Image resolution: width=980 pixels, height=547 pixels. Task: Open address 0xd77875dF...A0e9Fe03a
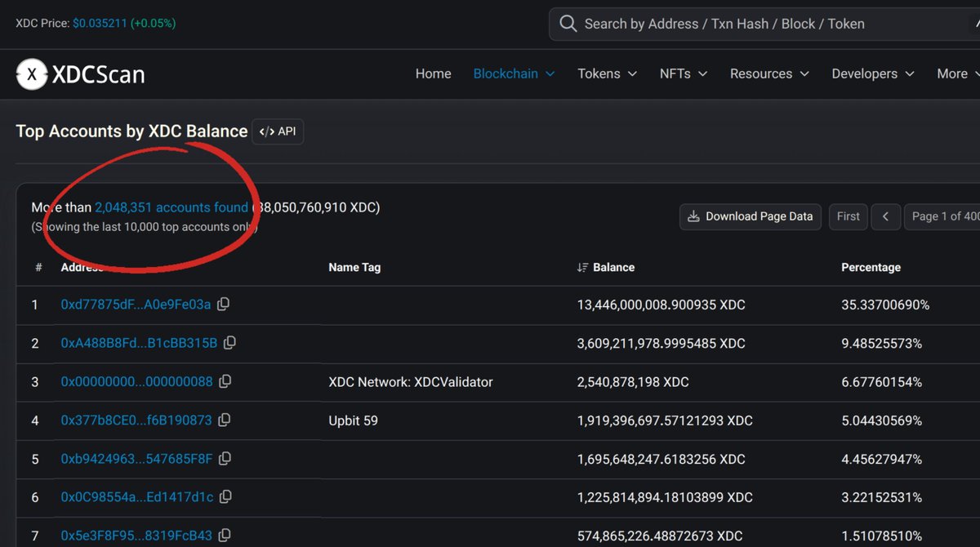click(136, 305)
